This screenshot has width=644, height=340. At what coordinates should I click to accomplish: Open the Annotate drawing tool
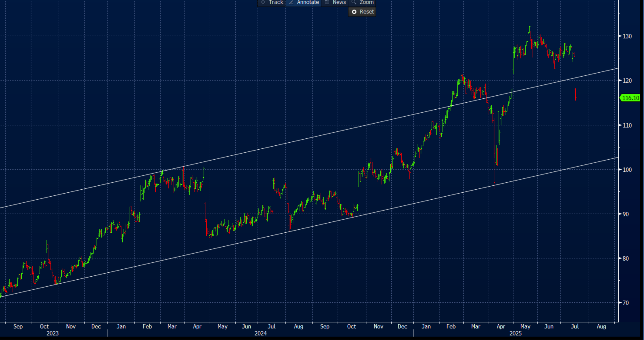pos(304,2)
